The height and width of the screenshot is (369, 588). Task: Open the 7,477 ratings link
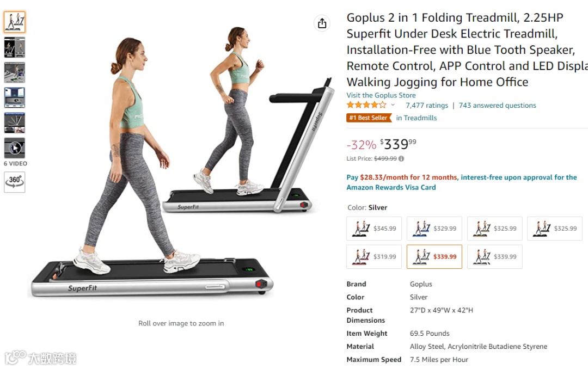pos(427,106)
